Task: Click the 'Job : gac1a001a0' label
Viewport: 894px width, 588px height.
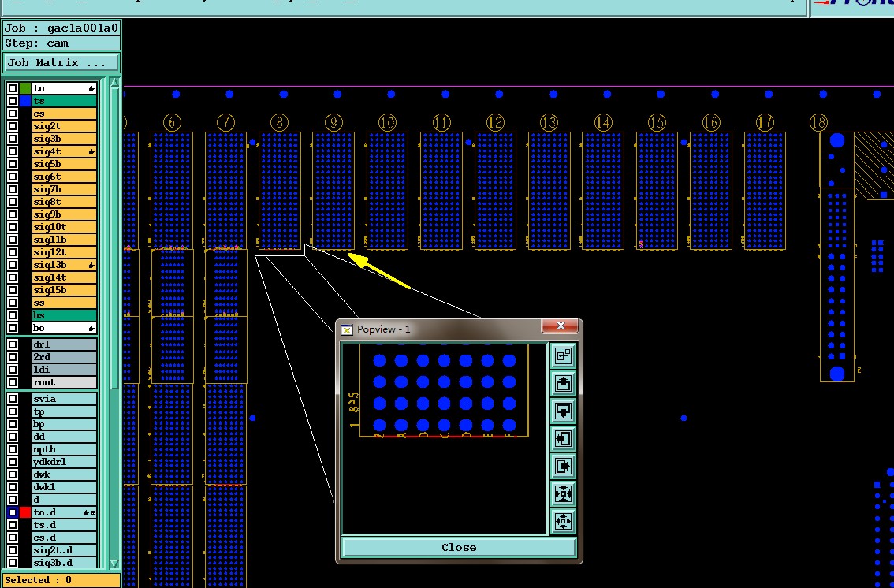Action: tap(61, 28)
